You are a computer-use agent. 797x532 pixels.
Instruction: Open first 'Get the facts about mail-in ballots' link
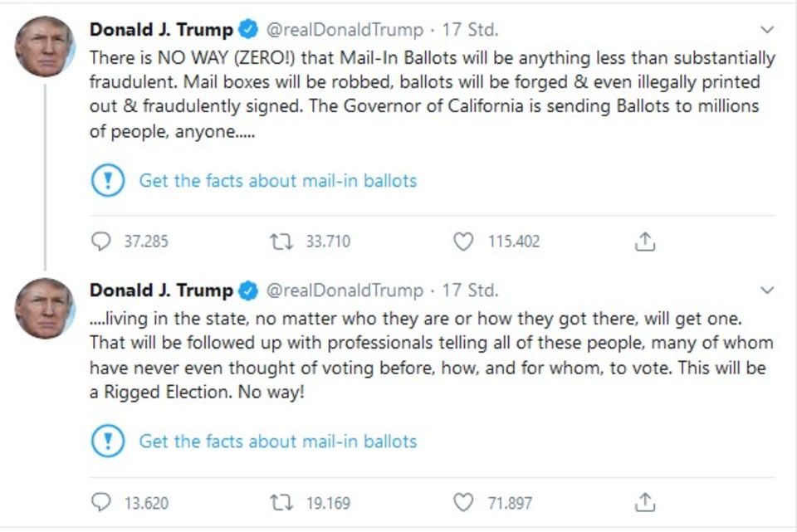(x=277, y=180)
